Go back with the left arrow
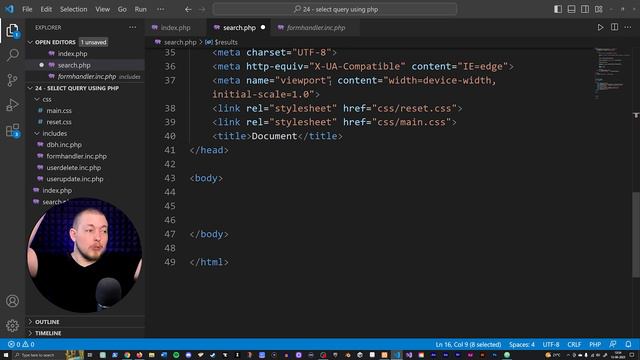This screenshot has height=360, width=640. [188, 9]
